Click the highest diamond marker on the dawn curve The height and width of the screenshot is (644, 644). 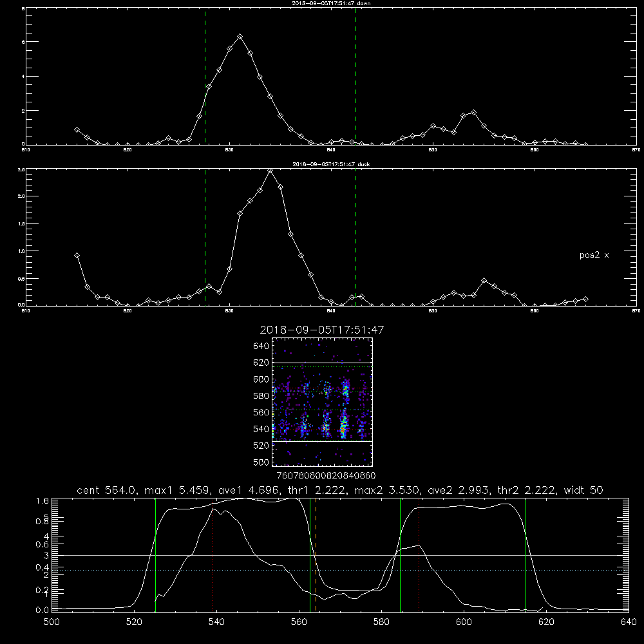click(x=240, y=37)
